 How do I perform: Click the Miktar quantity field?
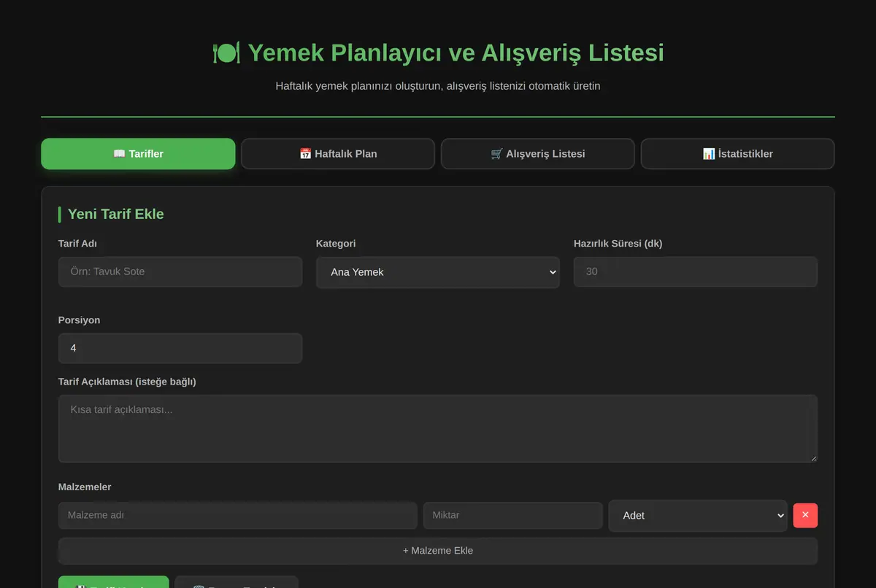point(513,515)
